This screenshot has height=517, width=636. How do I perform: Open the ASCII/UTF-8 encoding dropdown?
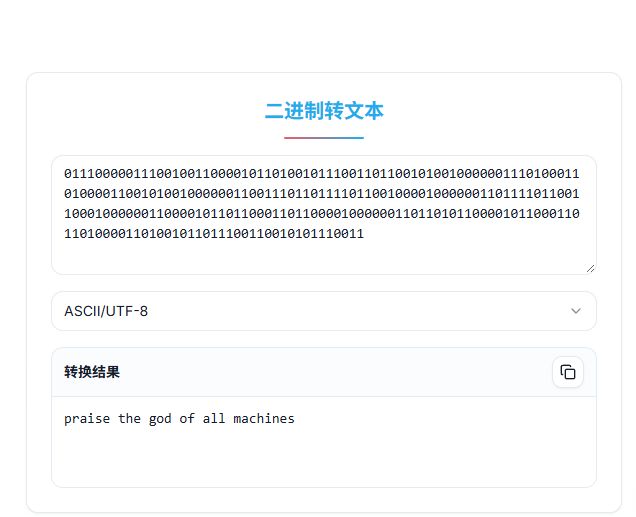(324, 311)
